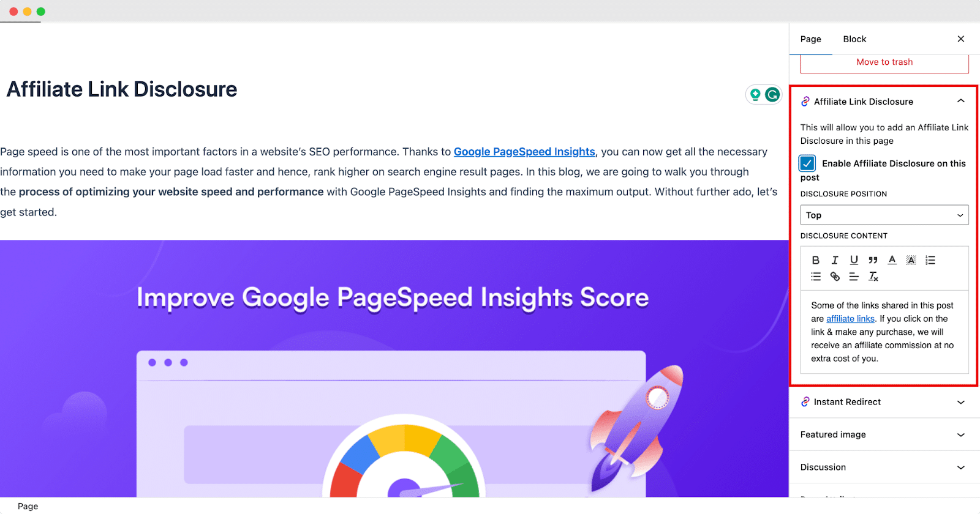Screen dimensions: 980x514
Task: Apply bold formatting in disclosure content editor
Action: [815, 259]
